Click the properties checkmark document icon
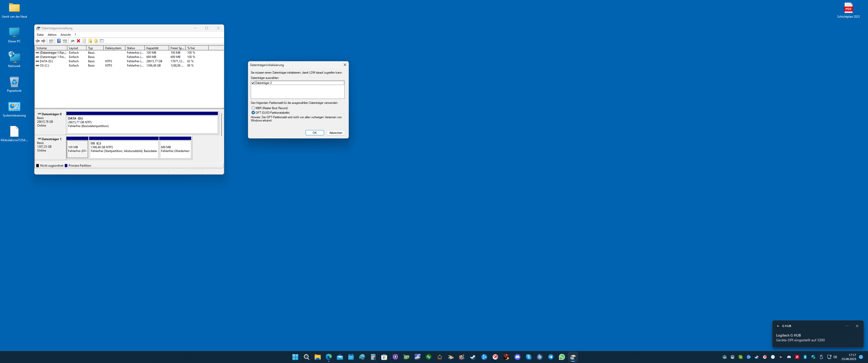Screen dimensions: 868x363 click(84, 41)
